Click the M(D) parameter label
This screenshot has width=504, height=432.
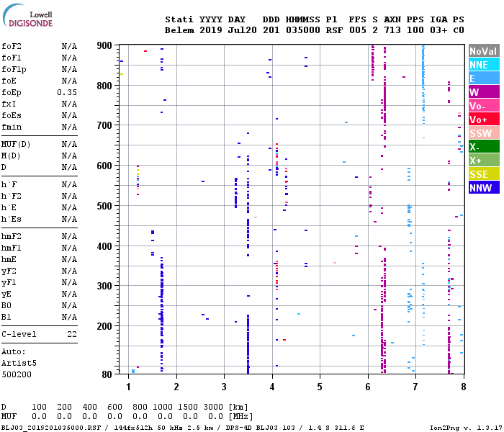(x=11, y=156)
